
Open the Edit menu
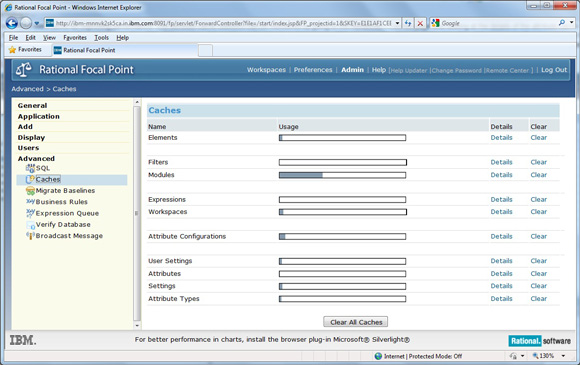pyautogui.click(x=30, y=37)
